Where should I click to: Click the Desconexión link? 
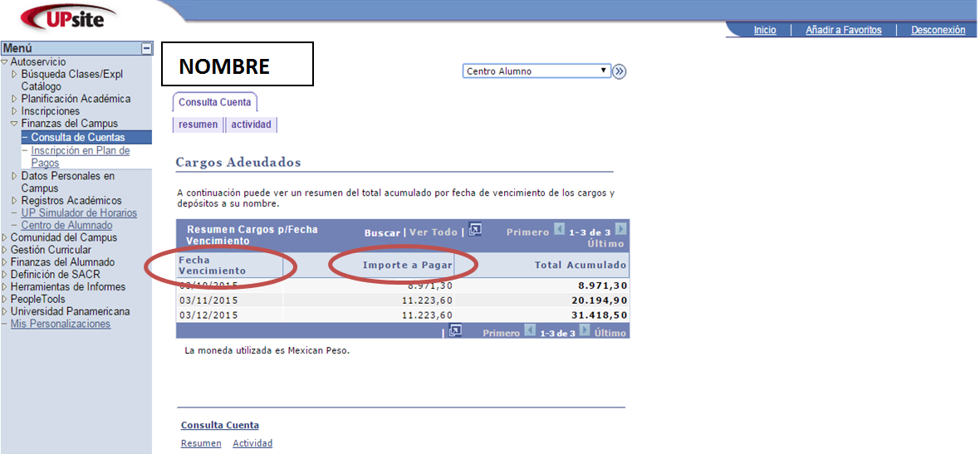click(x=938, y=30)
